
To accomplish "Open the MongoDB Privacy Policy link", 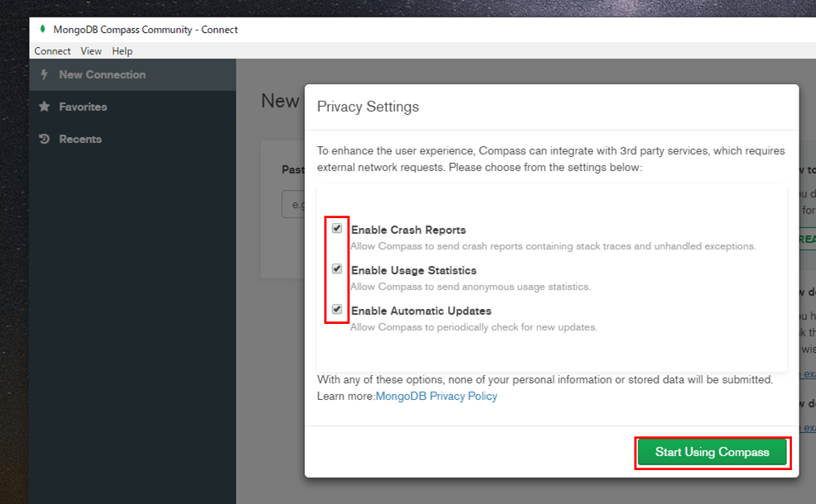I will pyautogui.click(x=437, y=396).
